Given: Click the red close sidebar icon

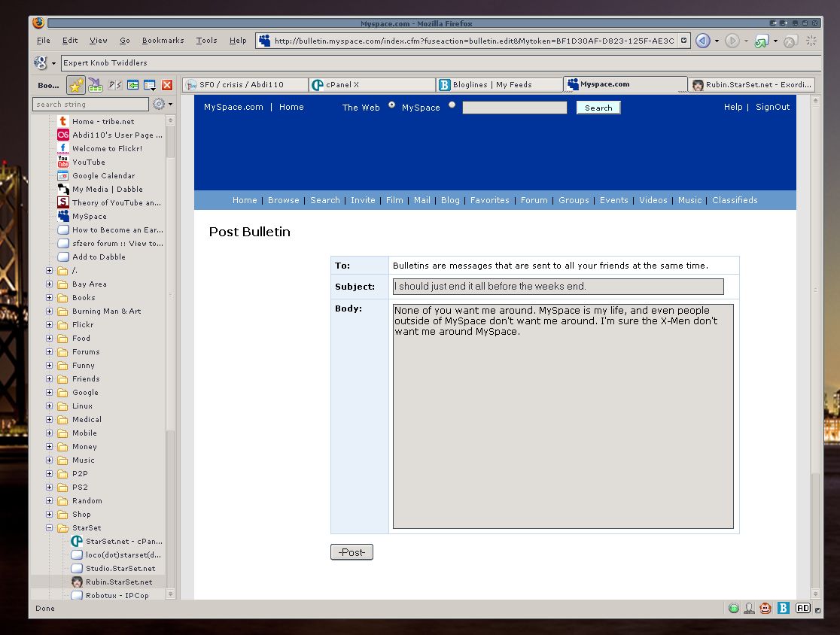Looking at the screenshot, I should pyautogui.click(x=167, y=85).
